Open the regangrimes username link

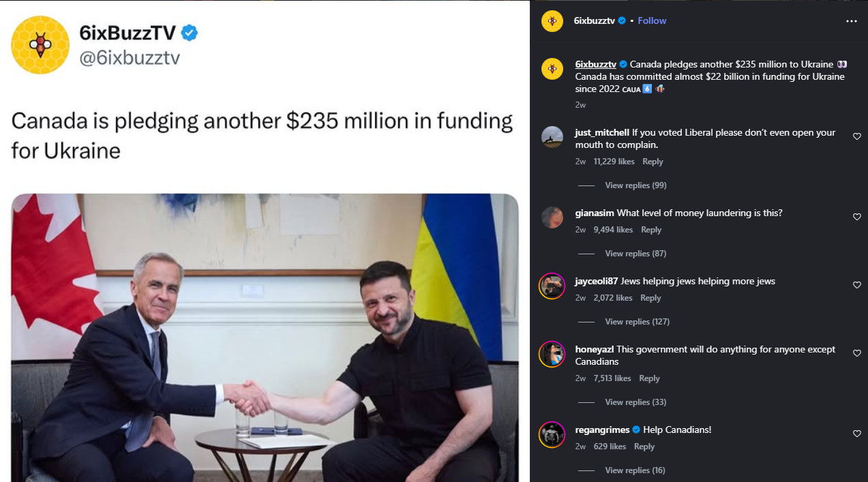602,430
